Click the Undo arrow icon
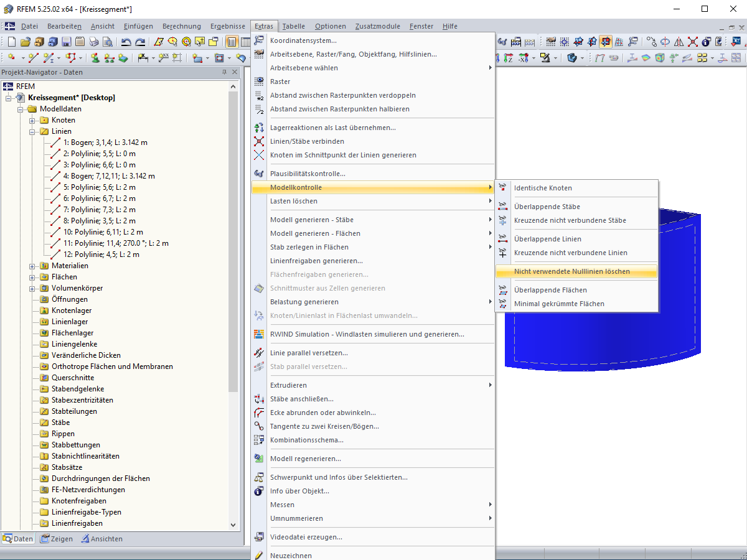747x560 pixels. click(126, 42)
